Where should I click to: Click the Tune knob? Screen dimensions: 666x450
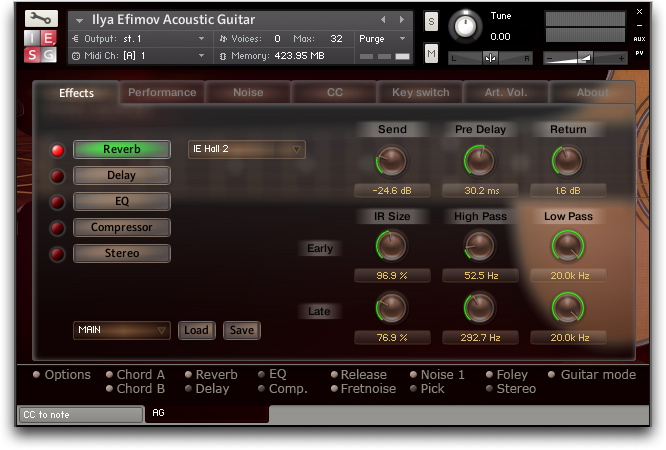(x=466, y=26)
